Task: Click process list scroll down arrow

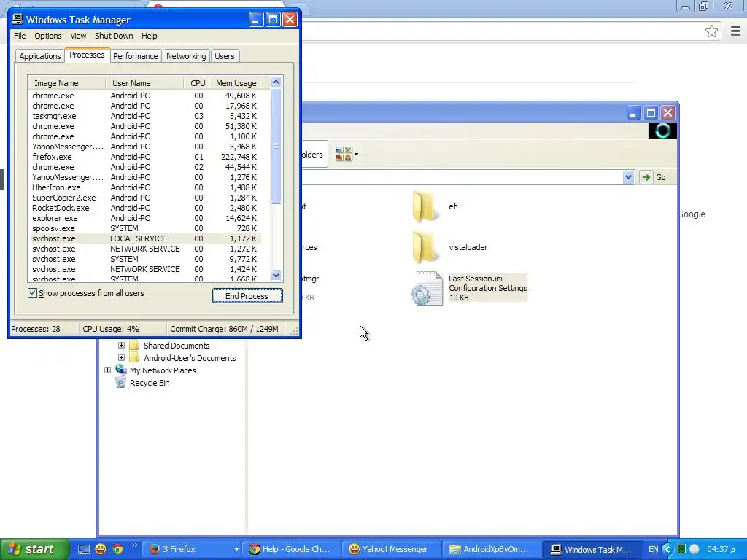Action: [x=276, y=275]
